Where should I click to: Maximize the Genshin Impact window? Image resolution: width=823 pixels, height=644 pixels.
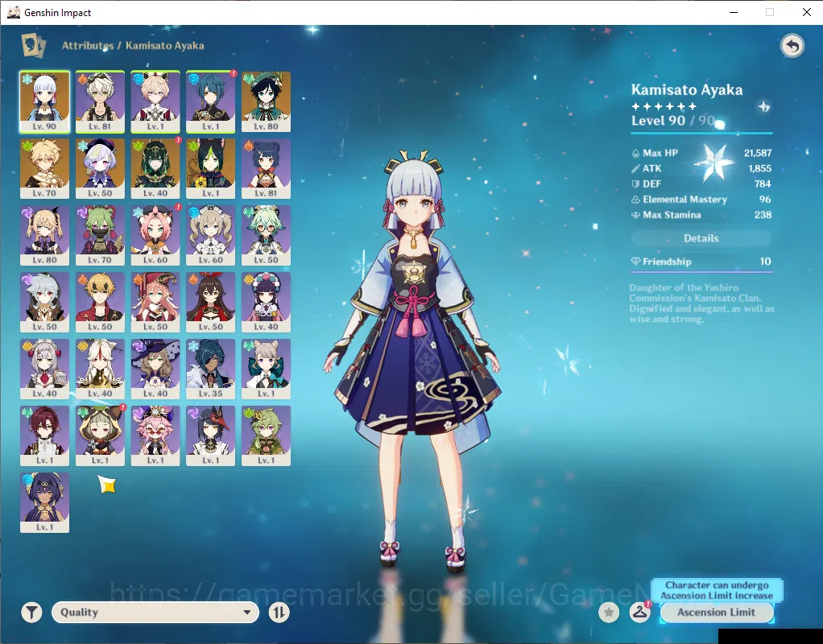click(770, 12)
